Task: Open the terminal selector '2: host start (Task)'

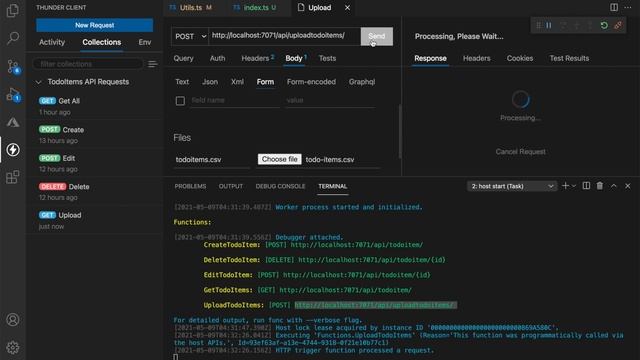Action: tap(512, 186)
